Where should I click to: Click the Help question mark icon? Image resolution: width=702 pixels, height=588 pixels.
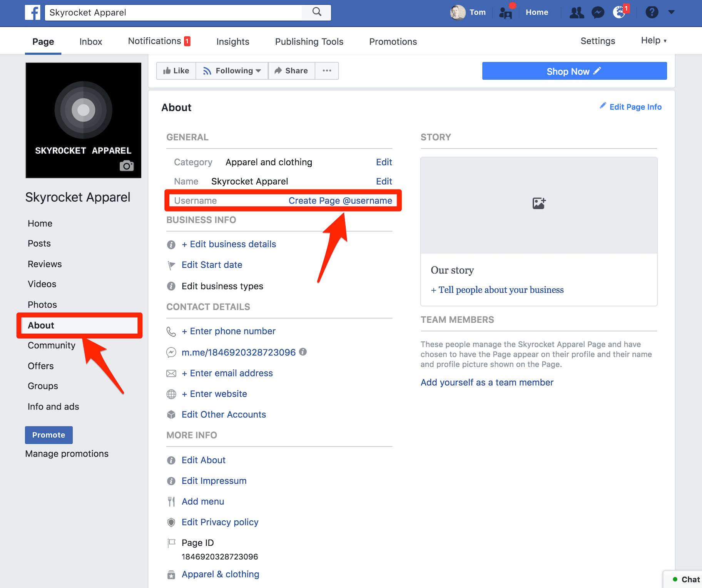click(652, 12)
